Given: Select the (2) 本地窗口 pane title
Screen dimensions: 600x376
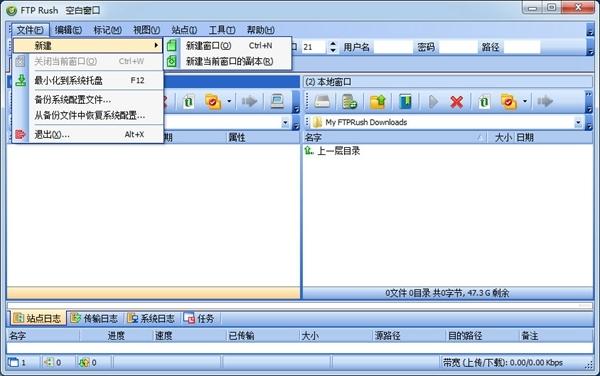Looking at the screenshot, I should point(448,81).
